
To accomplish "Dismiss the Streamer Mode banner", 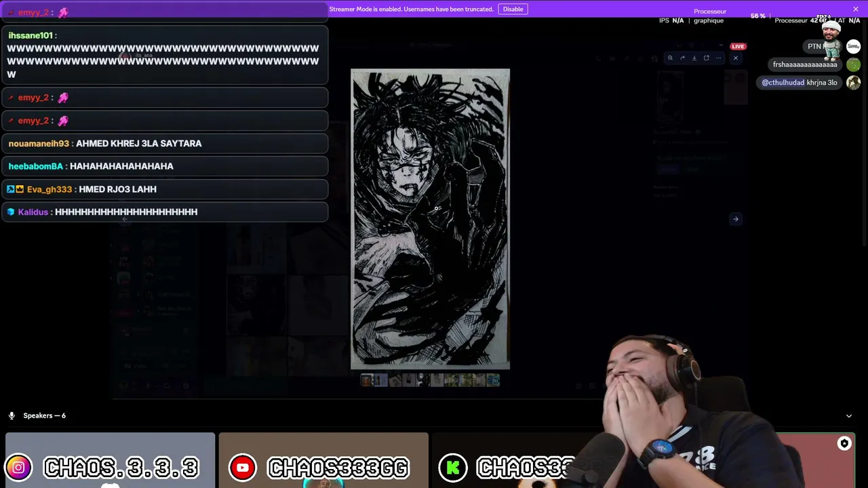I will coord(856,9).
